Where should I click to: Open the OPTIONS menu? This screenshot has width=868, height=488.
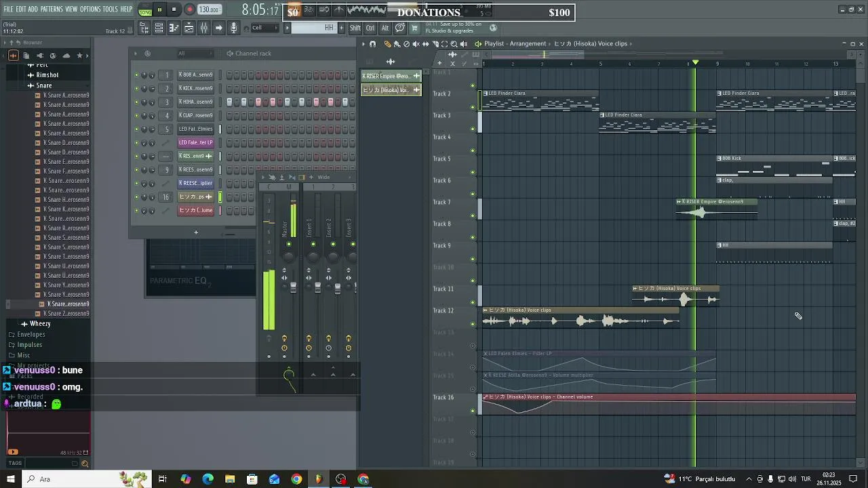point(90,9)
